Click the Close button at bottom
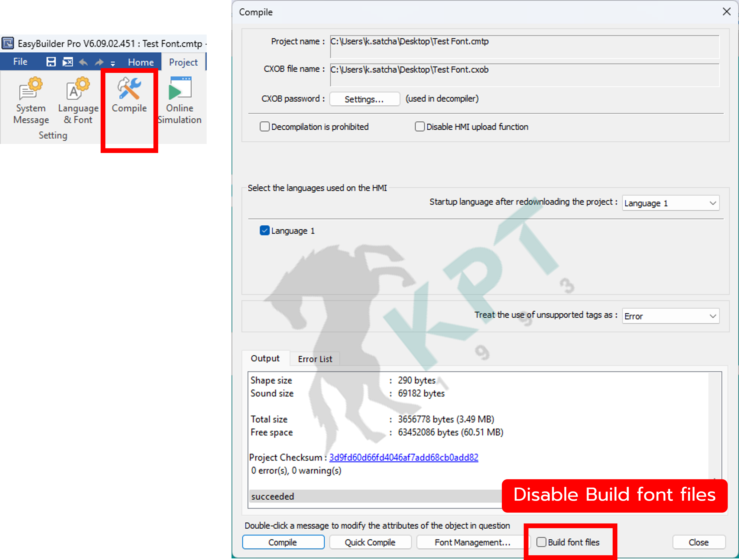 (x=699, y=542)
